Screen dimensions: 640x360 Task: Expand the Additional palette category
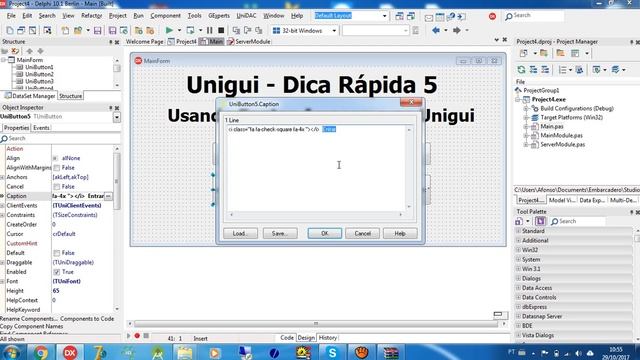518,240
